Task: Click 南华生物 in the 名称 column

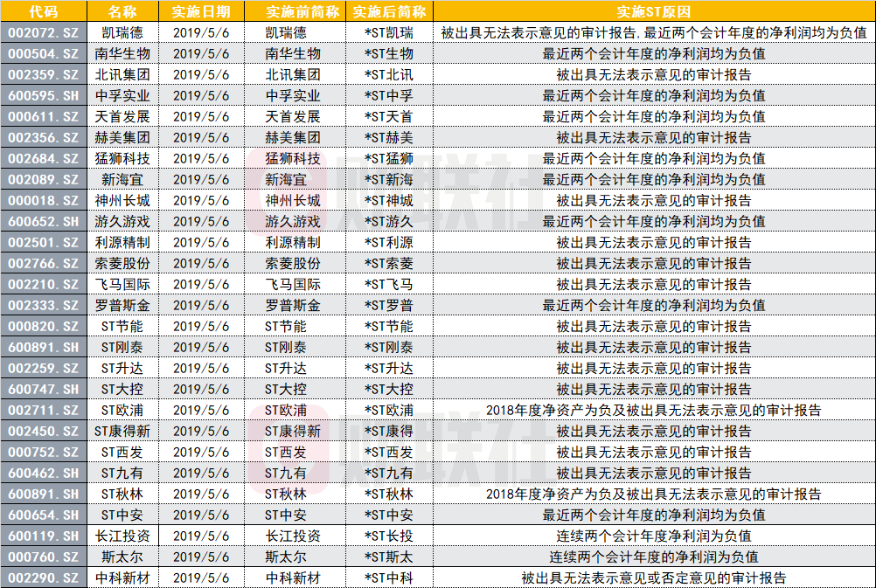Action: pos(122,53)
